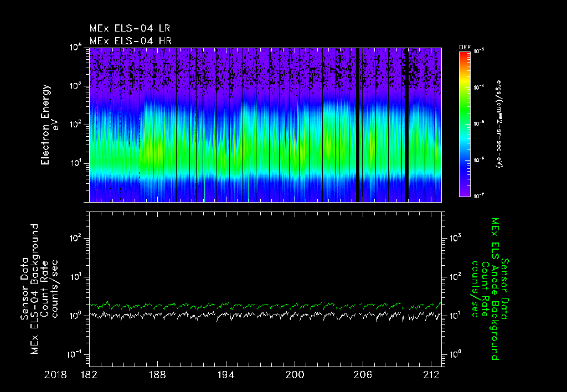Screen dimensions: 567x392
Task: Select the 'Electron Energy eV' axis label
Action: pyautogui.click(x=49, y=125)
